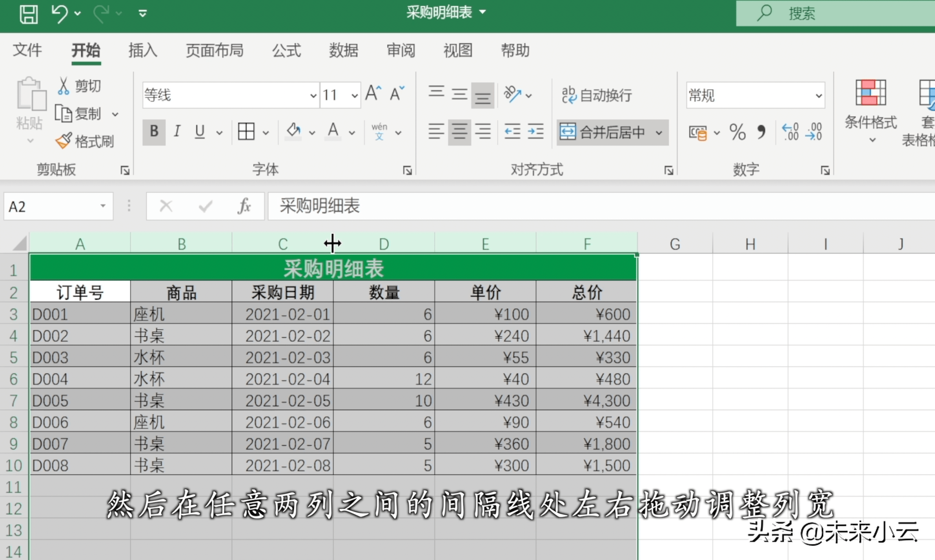Expand the number format dropdown 常规

(818, 96)
